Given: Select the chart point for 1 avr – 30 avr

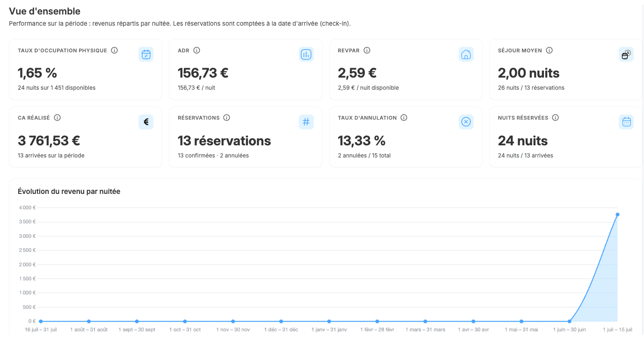Looking at the screenshot, I should (473, 322).
